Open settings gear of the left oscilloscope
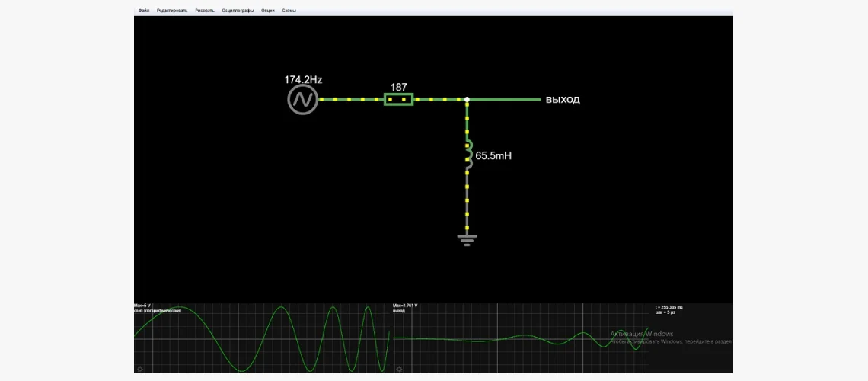Screen dimensions: 868x381 coord(139,369)
